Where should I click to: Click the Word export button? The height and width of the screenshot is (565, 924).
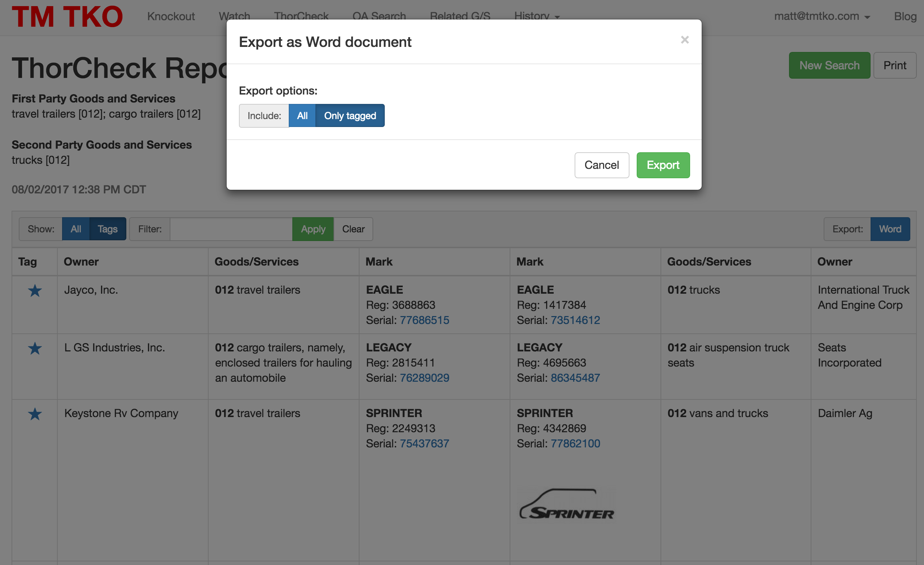[889, 229]
